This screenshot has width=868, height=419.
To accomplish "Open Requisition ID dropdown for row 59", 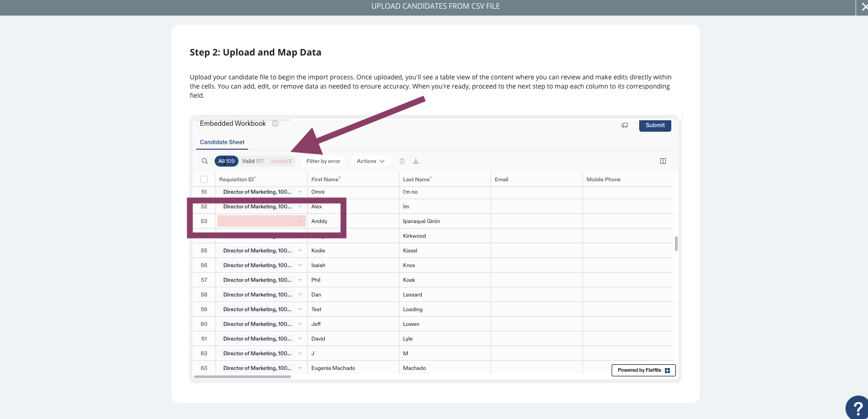I will tap(300, 309).
